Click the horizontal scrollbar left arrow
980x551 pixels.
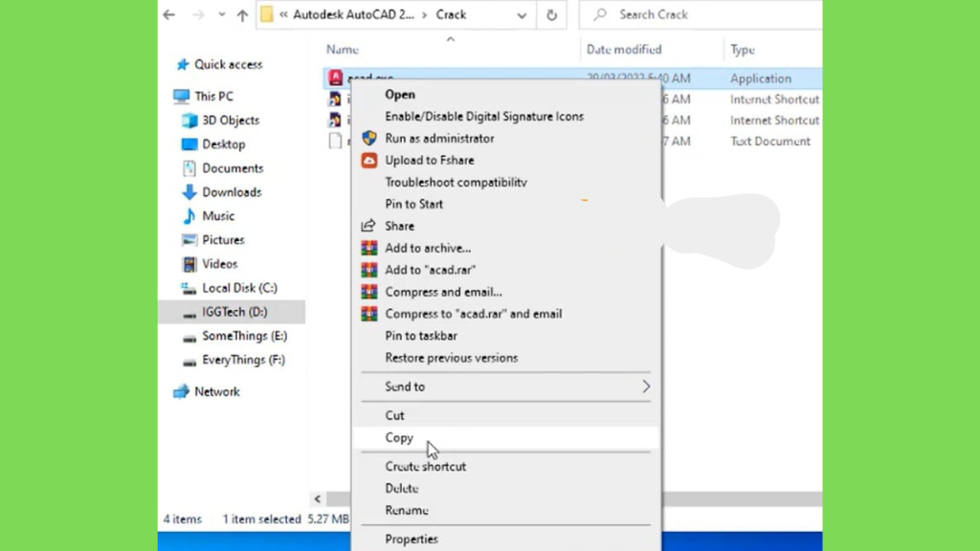318,499
